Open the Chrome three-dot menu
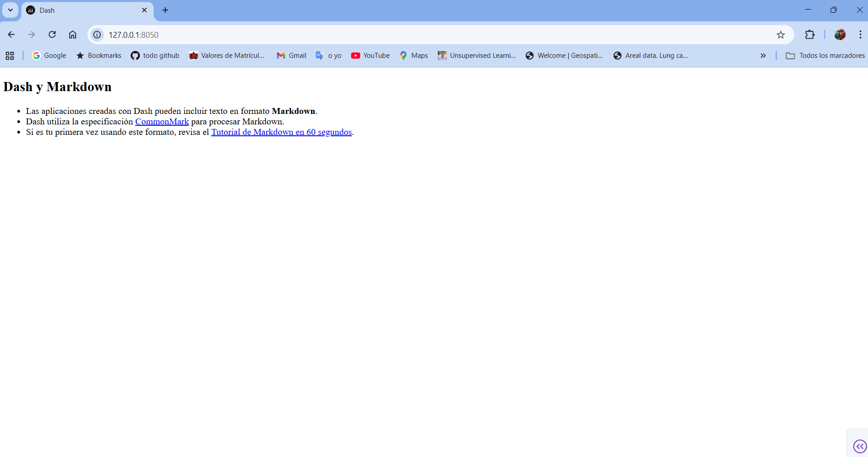 pos(860,35)
